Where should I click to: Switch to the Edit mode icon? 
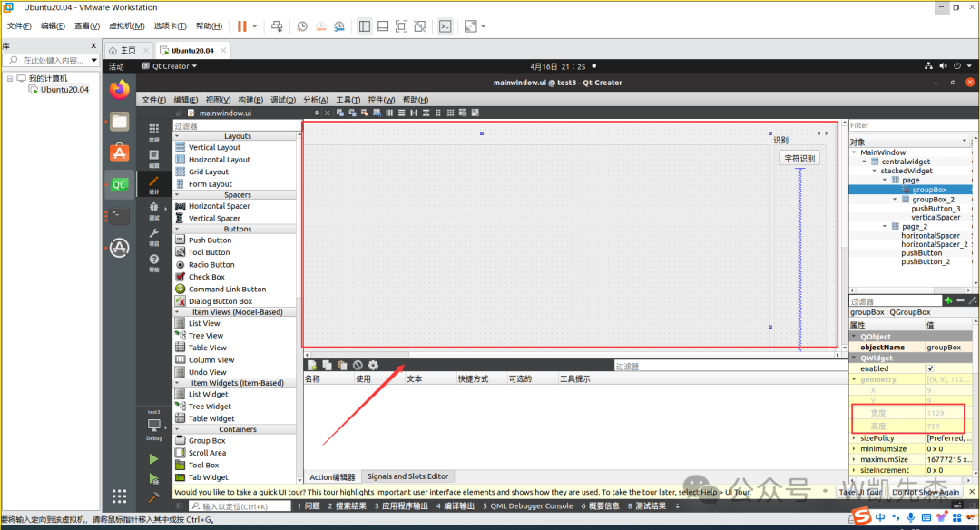(x=153, y=156)
